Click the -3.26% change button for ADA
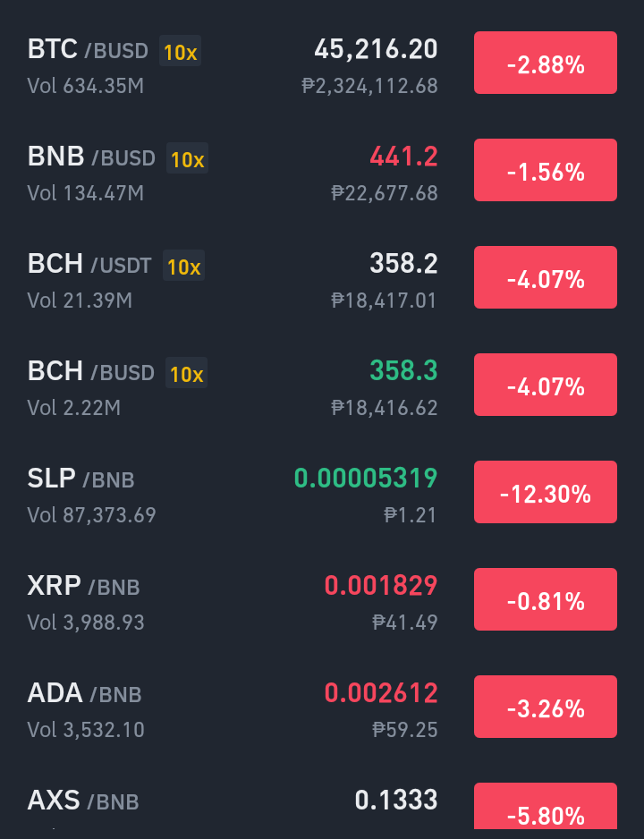Screen dimensions: 644x839 546,707
